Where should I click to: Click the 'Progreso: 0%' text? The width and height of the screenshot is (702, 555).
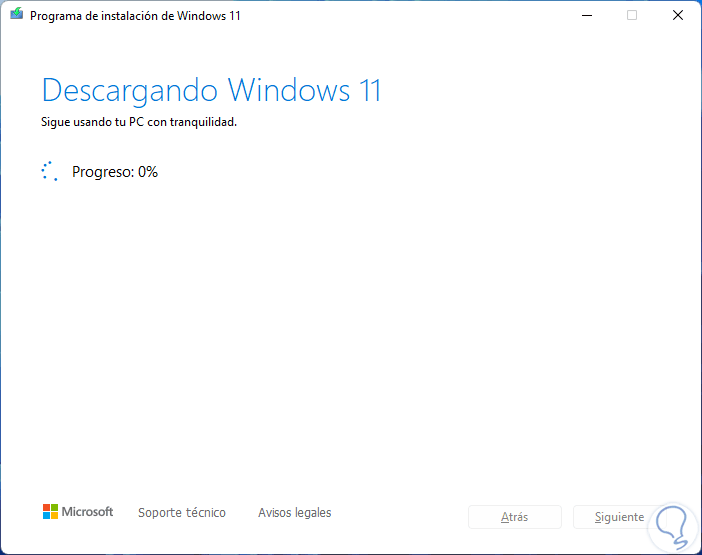coord(115,172)
